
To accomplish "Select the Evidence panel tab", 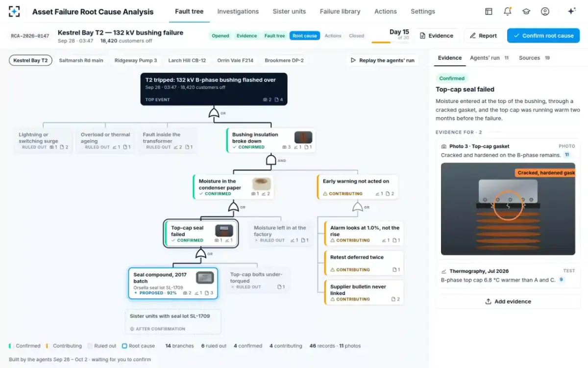I will tap(450, 58).
